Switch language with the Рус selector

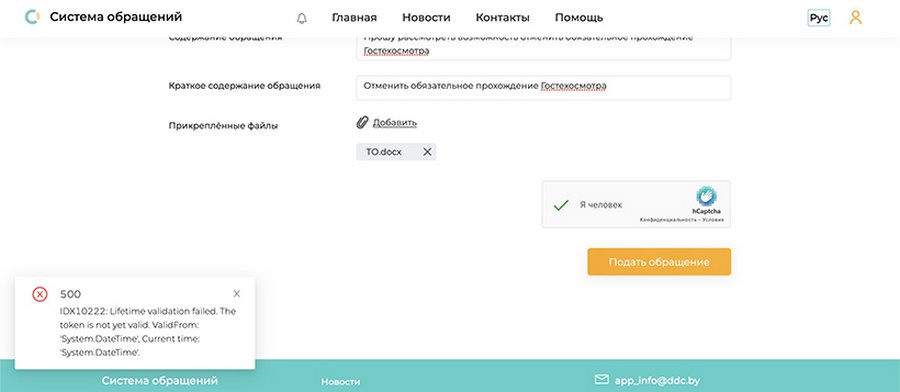[x=818, y=18]
